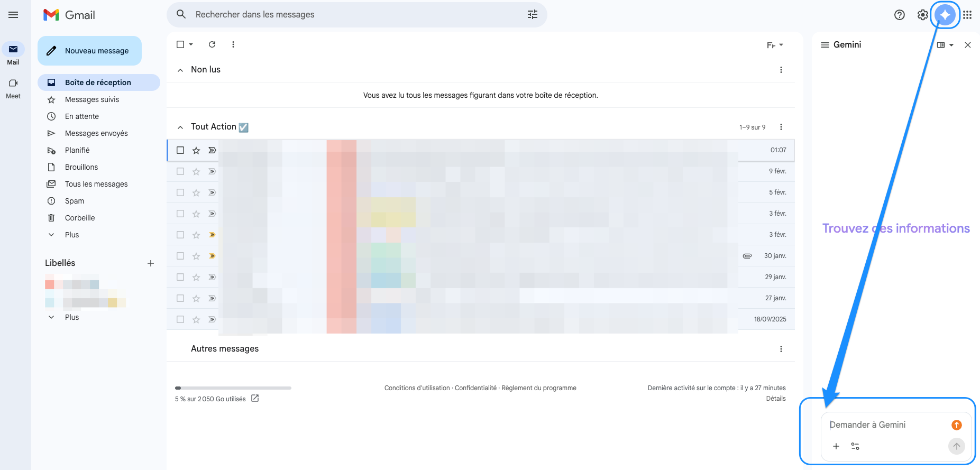The image size is (980, 470).
Task: Open the Gemini sparkle icon in header
Action: point(945,15)
